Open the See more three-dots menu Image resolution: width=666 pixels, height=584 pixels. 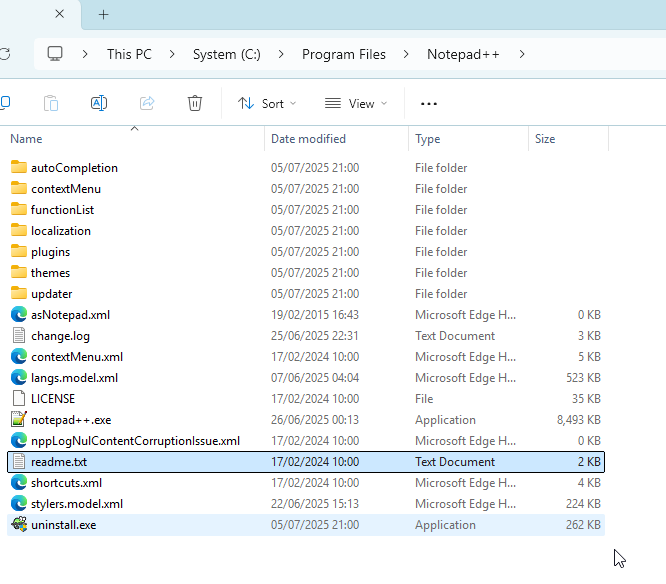[429, 104]
